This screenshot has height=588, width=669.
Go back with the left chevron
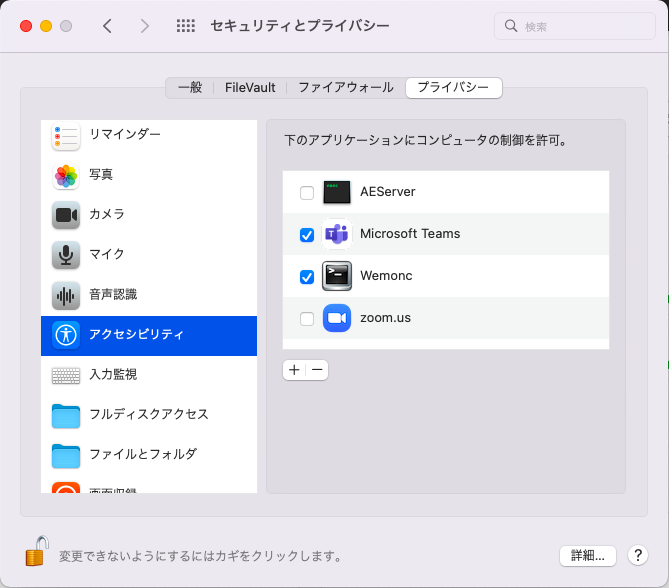coord(108,26)
